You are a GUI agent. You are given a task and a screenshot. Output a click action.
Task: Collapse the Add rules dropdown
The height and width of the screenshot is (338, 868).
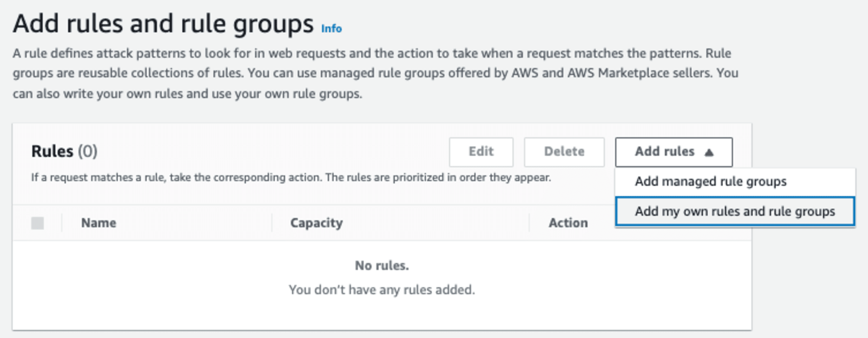tap(674, 152)
